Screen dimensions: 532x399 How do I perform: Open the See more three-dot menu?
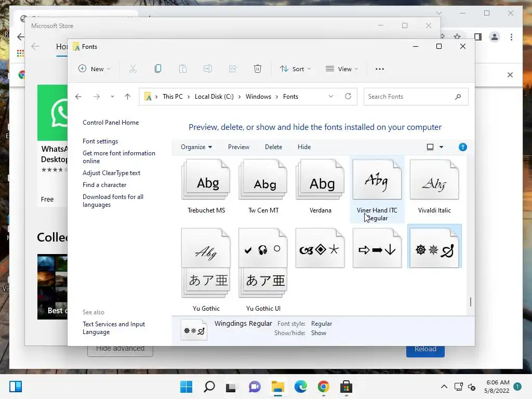click(x=380, y=69)
